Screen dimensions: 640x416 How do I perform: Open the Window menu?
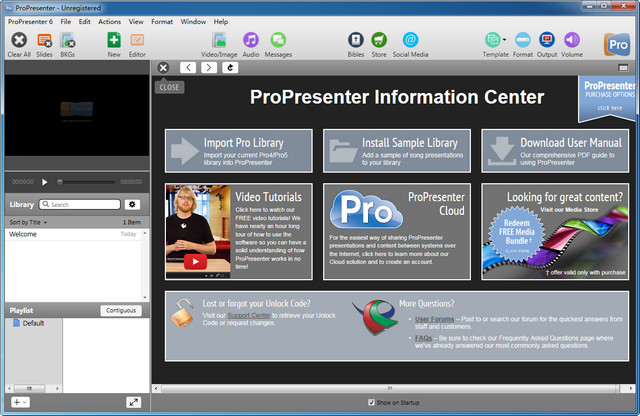tap(193, 22)
